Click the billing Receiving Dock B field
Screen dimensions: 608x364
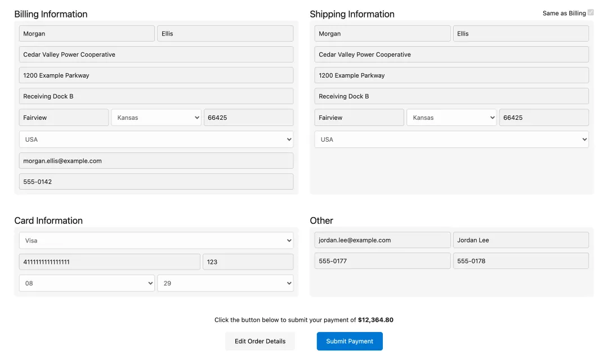click(157, 96)
